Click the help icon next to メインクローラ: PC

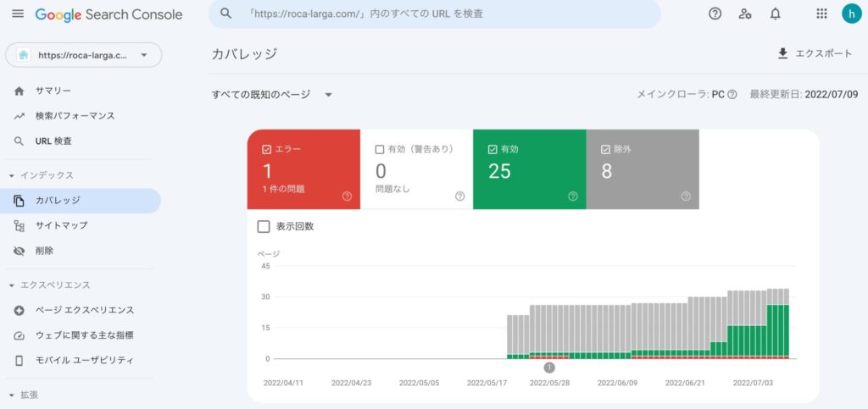(732, 95)
